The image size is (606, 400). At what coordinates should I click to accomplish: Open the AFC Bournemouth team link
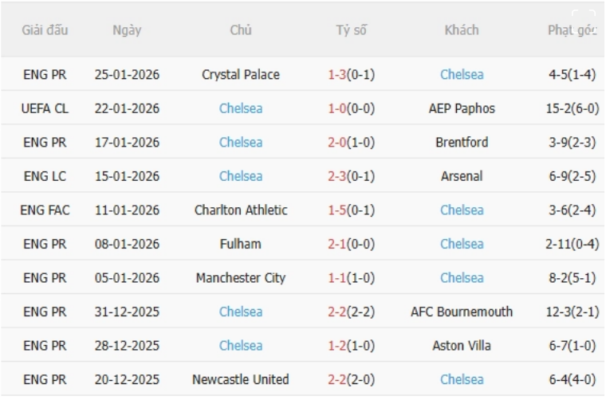(x=461, y=312)
